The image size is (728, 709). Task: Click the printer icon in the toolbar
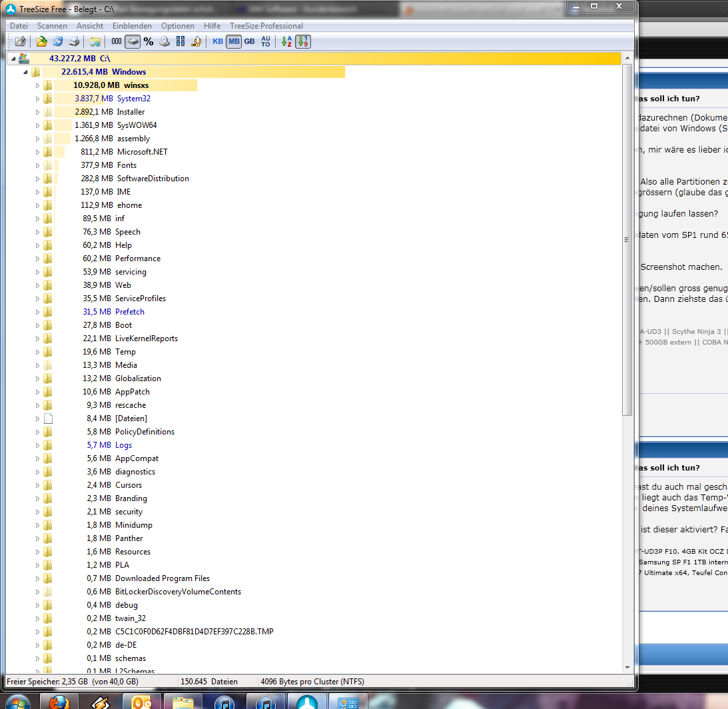point(75,42)
